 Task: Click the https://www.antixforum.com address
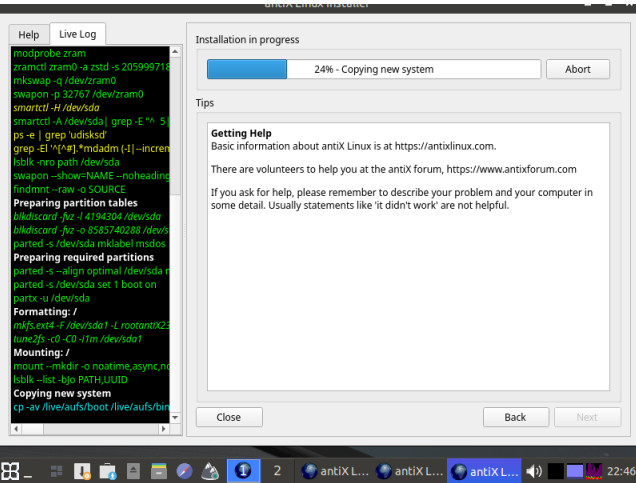(x=511, y=170)
